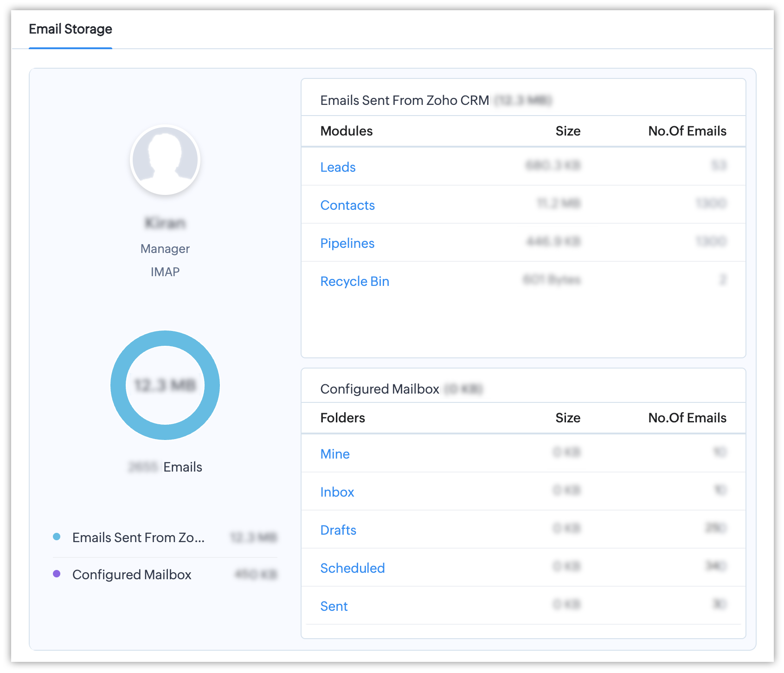Open the Leads module link

[x=338, y=167]
